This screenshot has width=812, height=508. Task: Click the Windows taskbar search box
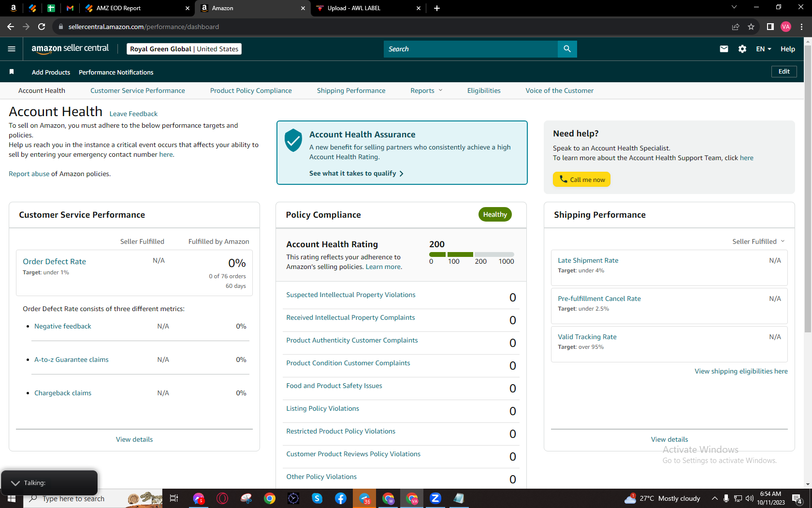click(92, 498)
